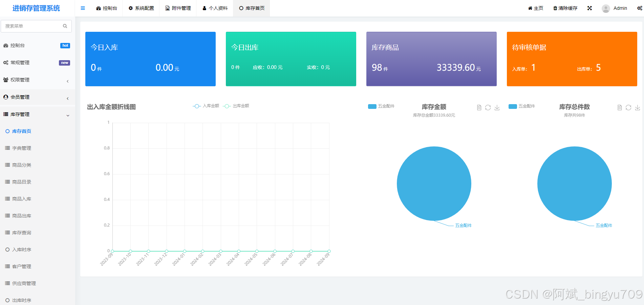Download the 库存总件数 chart as image

[x=638, y=108]
